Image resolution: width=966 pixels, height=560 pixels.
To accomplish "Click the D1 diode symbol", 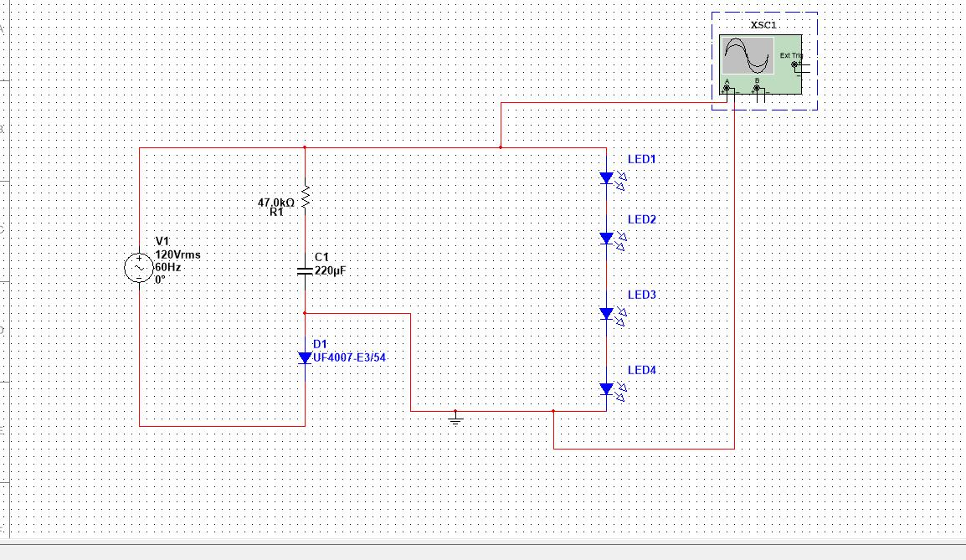I will (x=305, y=357).
